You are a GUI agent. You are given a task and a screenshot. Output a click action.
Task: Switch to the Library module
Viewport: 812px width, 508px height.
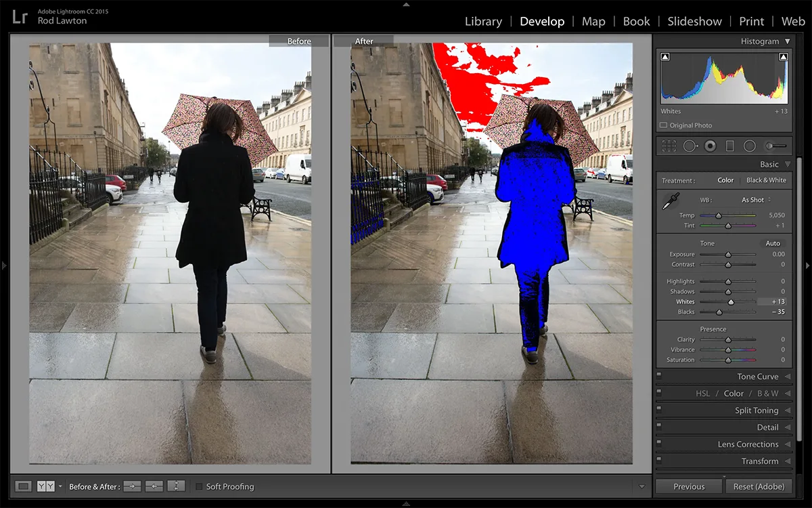pos(483,22)
